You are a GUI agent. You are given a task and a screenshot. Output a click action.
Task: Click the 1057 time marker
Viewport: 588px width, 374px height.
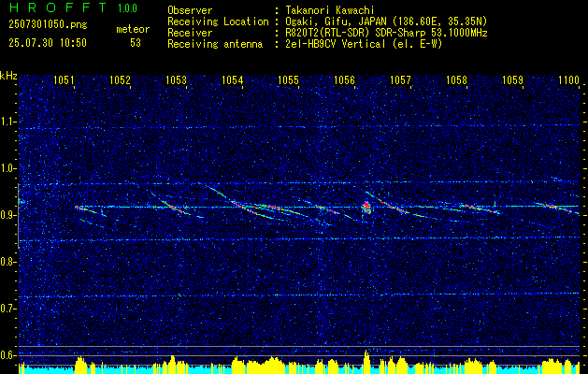pos(400,79)
